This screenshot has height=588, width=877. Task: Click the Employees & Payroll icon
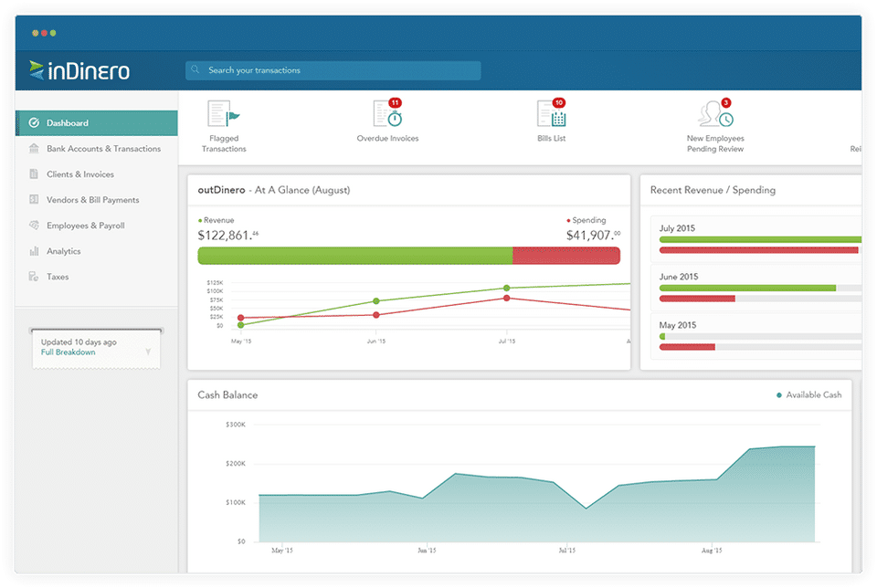(34, 226)
